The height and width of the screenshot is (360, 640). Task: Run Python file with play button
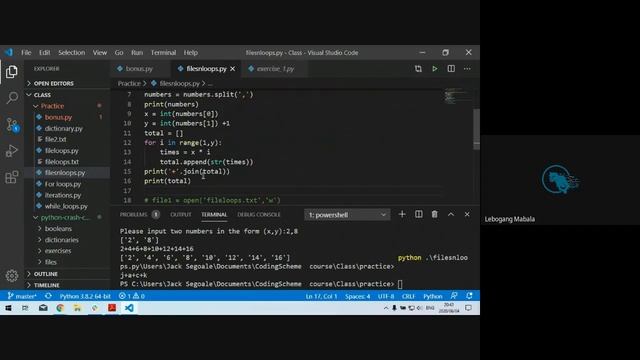[x=435, y=69]
